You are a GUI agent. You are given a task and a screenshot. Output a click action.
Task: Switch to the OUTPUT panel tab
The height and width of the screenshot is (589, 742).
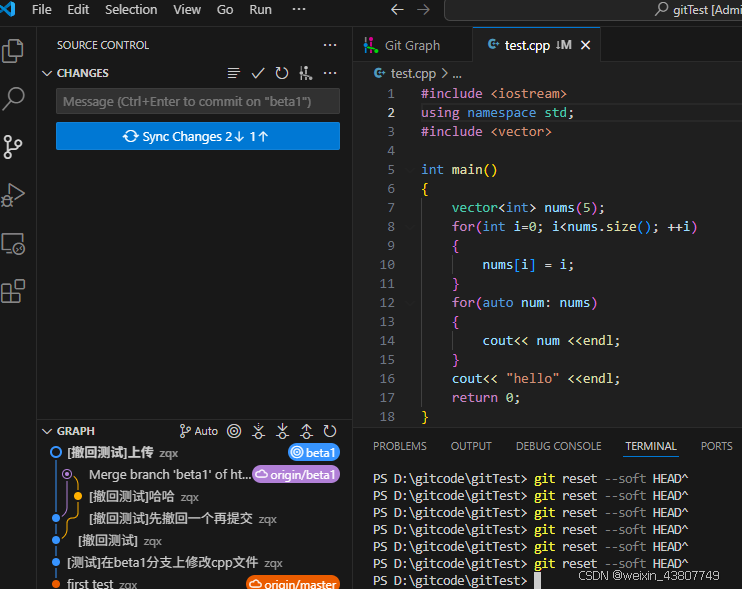pyautogui.click(x=471, y=446)
